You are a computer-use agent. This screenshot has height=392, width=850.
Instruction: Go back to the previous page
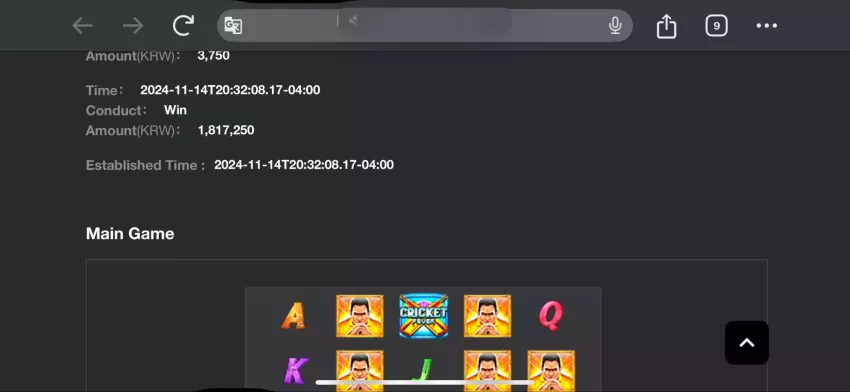(x=83, y=25)
